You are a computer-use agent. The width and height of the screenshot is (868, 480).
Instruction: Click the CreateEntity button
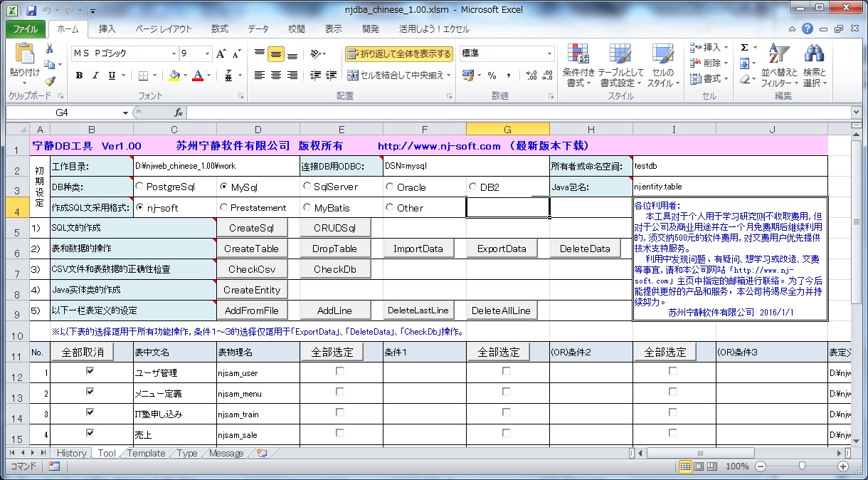[x=252, y=290]
